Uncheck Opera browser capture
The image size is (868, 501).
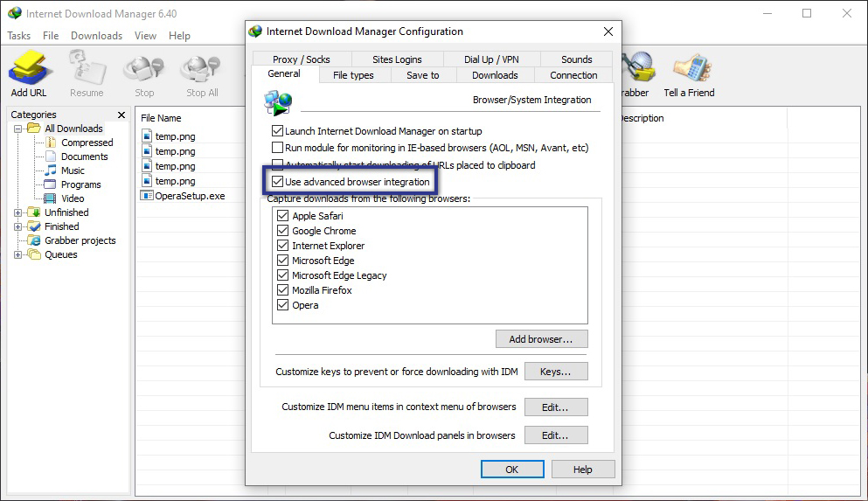tap(283, 305)
